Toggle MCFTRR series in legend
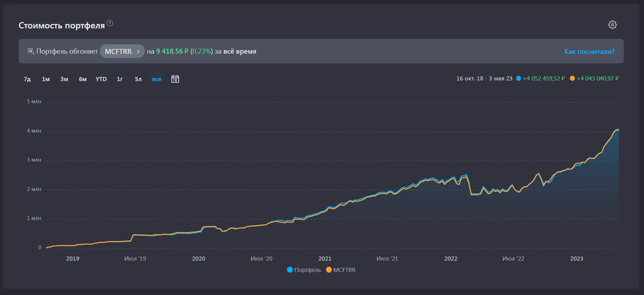 click(x=341, y=270)
